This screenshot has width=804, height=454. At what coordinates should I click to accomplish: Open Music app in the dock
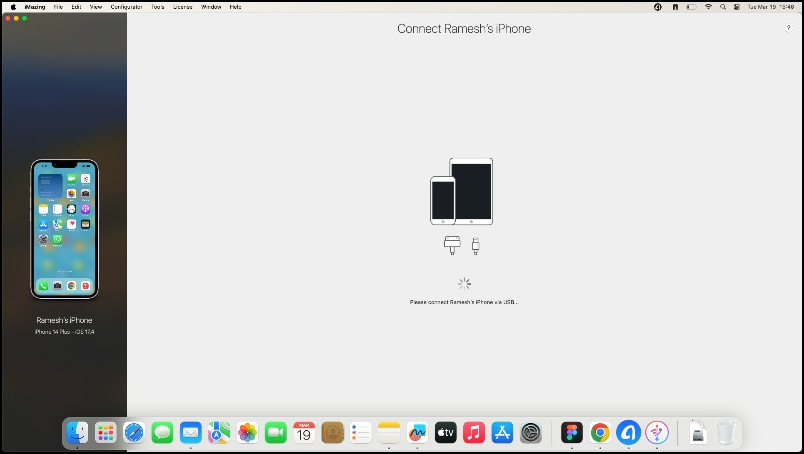(x=474, y=433)
